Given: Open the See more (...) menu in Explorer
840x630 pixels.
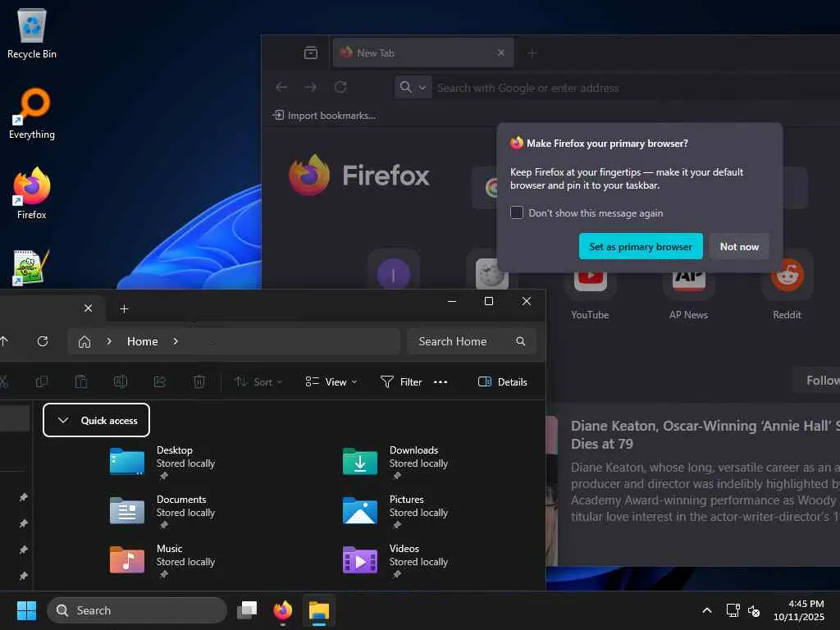Looking at the screenshot, I should click(441, 382).
